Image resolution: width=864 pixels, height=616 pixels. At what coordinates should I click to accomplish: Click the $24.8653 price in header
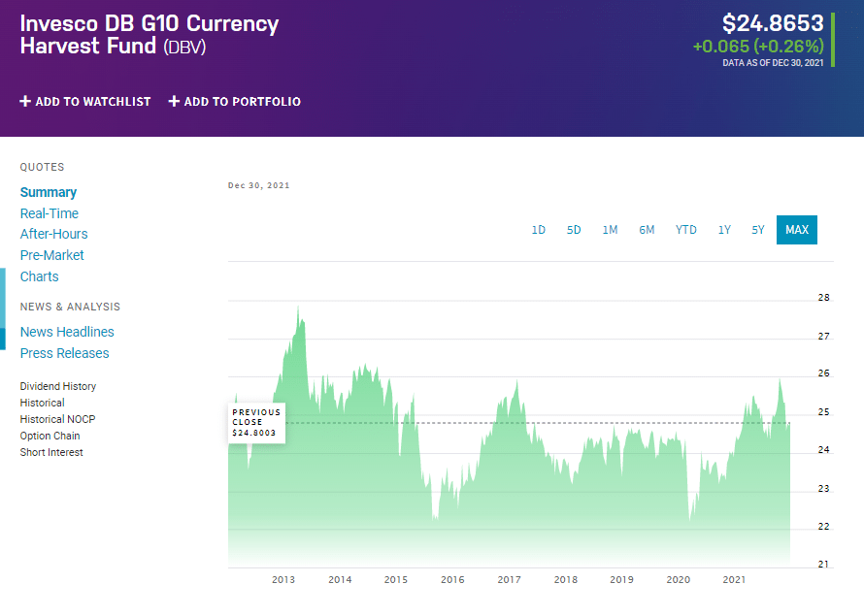[x=773, y=23]
